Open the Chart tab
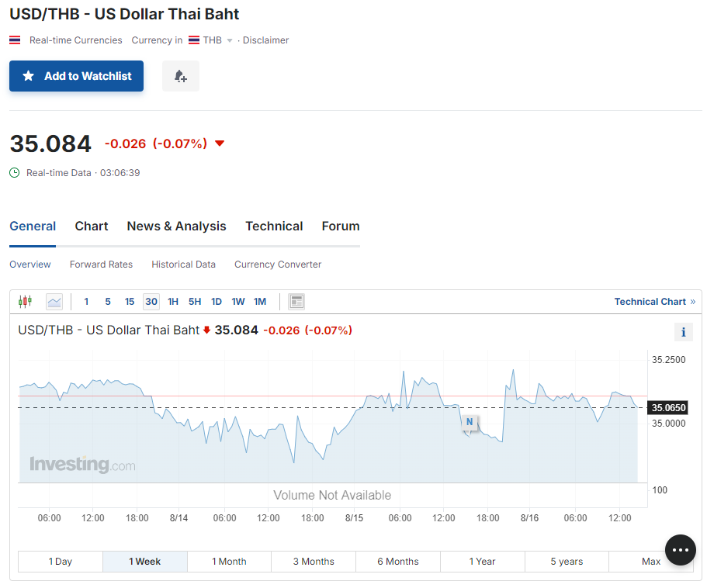This screenshot has width=707, height=588. pos(92,227)
